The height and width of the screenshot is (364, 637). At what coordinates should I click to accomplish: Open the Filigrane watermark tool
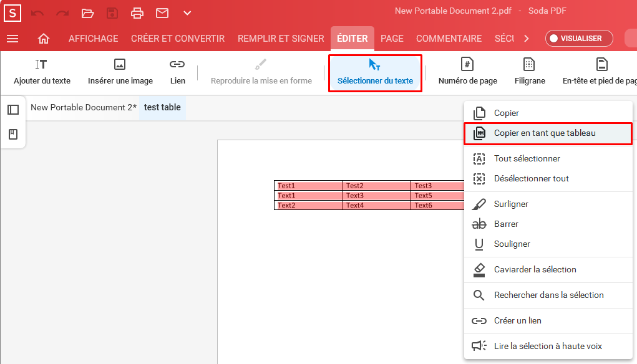click(529, 70)
